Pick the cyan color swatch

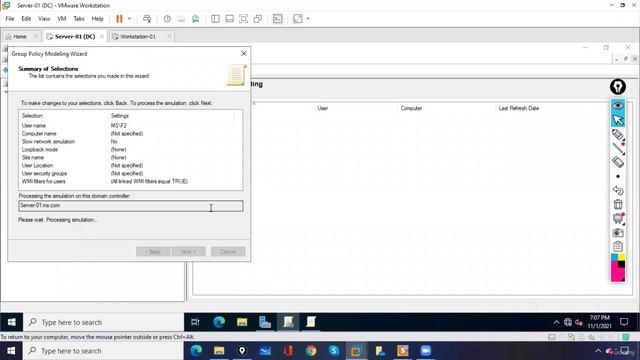(x=614, y=257)
